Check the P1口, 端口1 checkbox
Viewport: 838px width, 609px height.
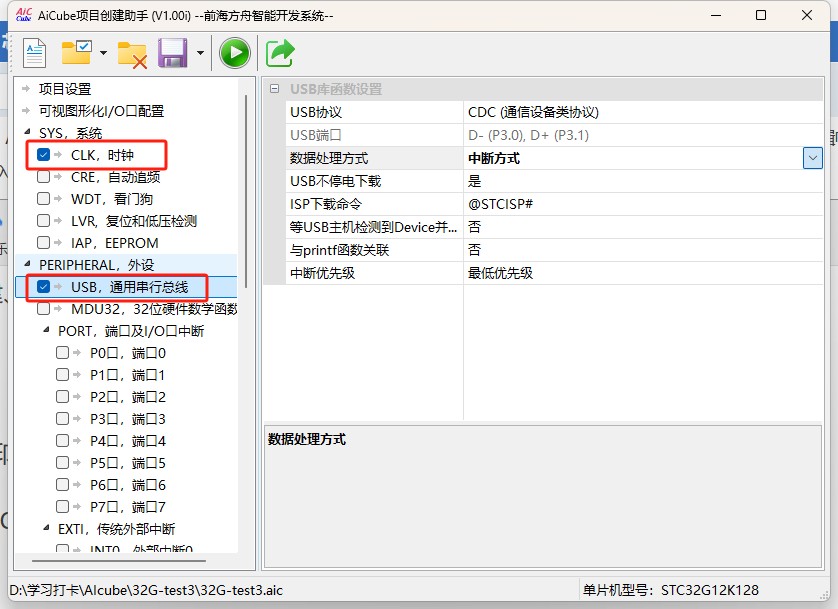click(63, 374)
